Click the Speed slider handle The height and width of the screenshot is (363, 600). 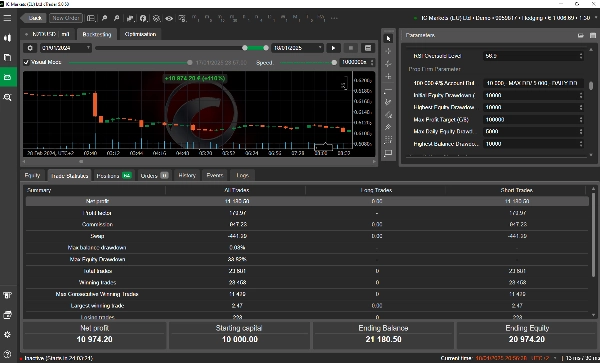point(334,62)
